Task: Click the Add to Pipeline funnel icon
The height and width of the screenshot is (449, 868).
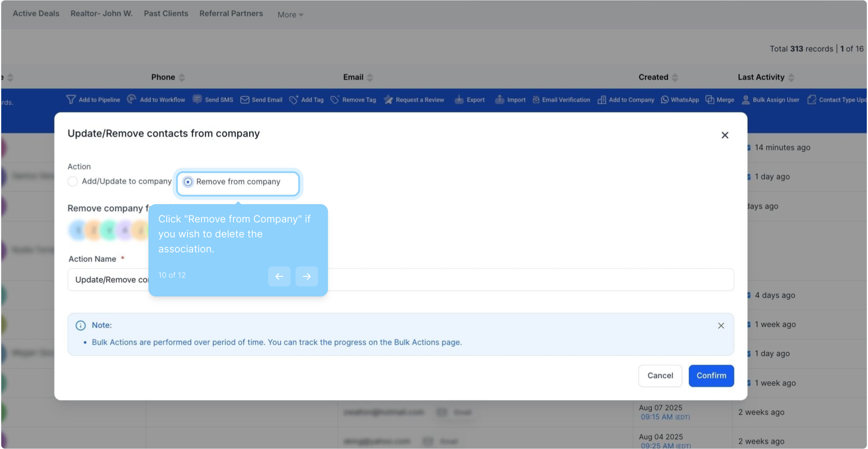Action: [x=71, y=99]
